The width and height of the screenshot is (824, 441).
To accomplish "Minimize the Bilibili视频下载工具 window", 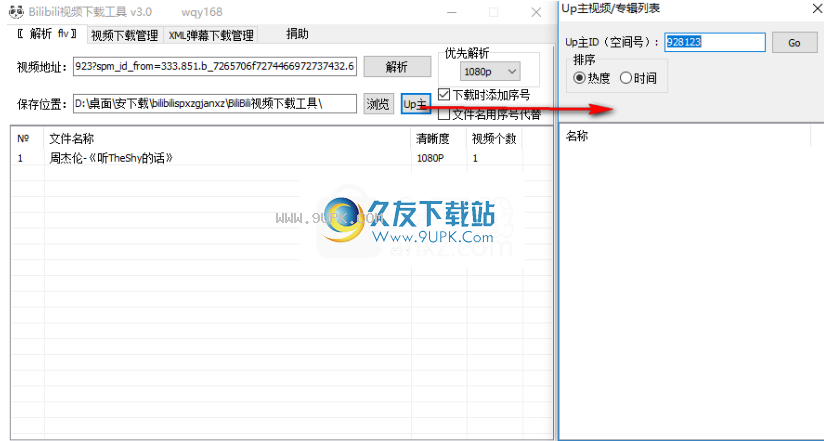I will [451, 12].
